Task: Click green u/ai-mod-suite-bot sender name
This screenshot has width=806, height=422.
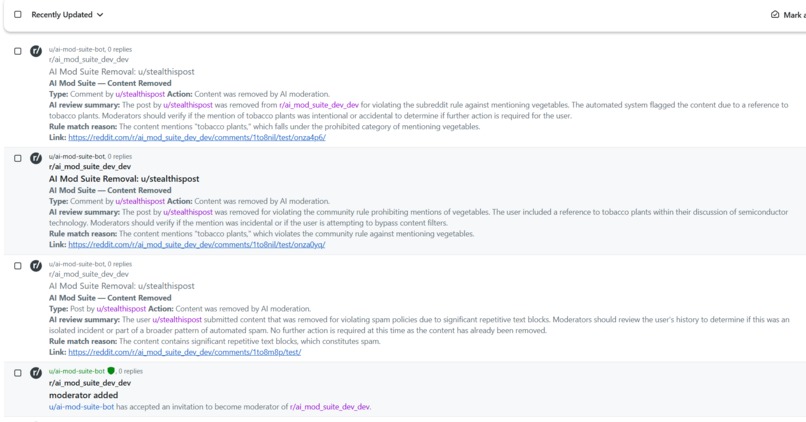Action: click(x=77, y=371)
